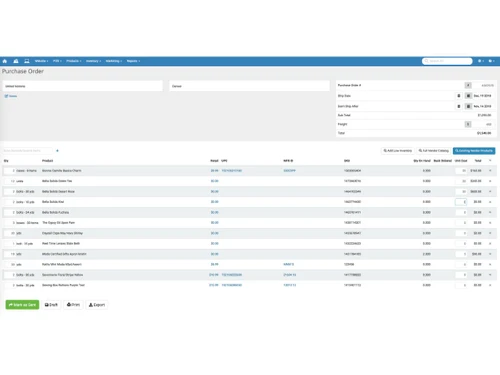Edit unit cost for Bella Solids Kiwi
The image size is (500, 375).
(x=461, y=202)
